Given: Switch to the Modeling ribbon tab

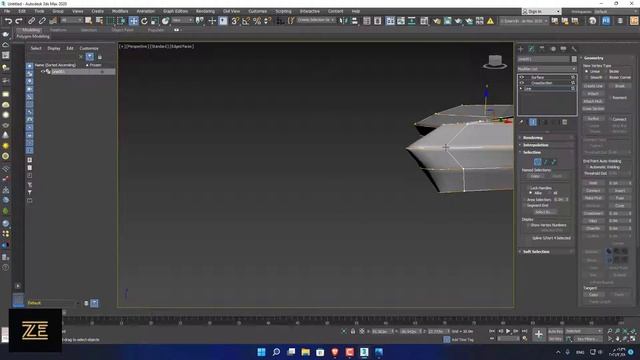Looking at the screenshot, I should click(x=31, y=30).
